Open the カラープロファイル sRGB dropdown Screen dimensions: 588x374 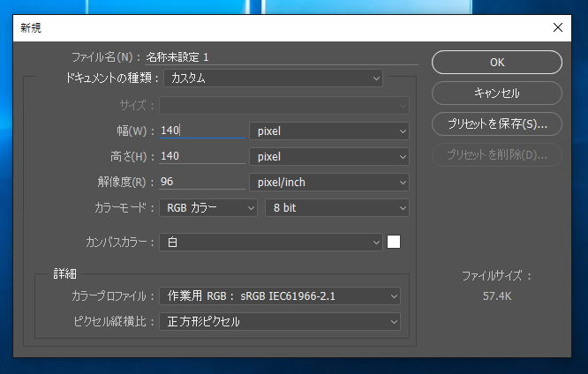[280, 296]
